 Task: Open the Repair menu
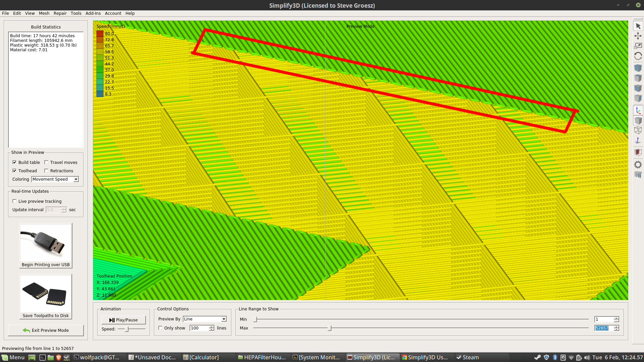point(60,13)
